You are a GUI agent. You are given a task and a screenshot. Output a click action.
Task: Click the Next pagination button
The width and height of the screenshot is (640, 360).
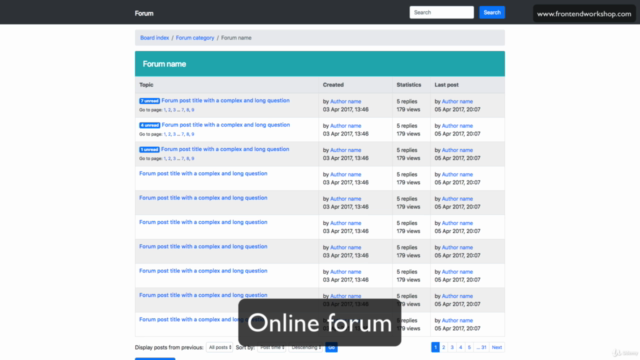[x=497, y=347]
